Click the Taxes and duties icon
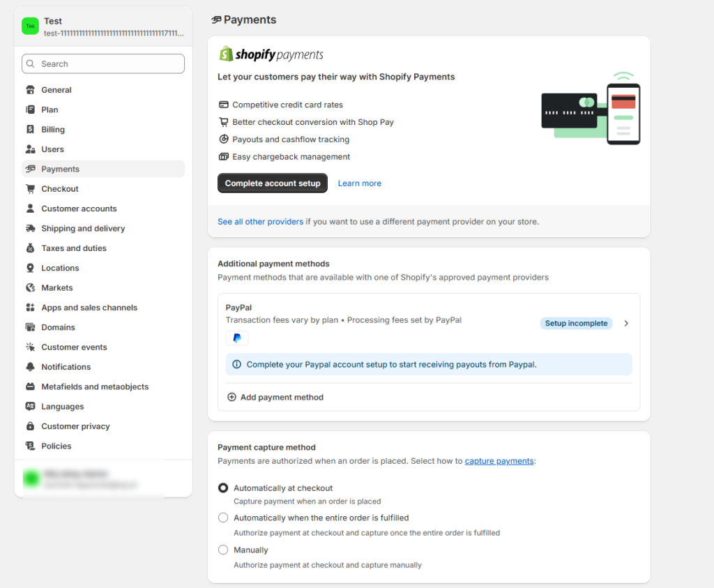 coord(29,248)
